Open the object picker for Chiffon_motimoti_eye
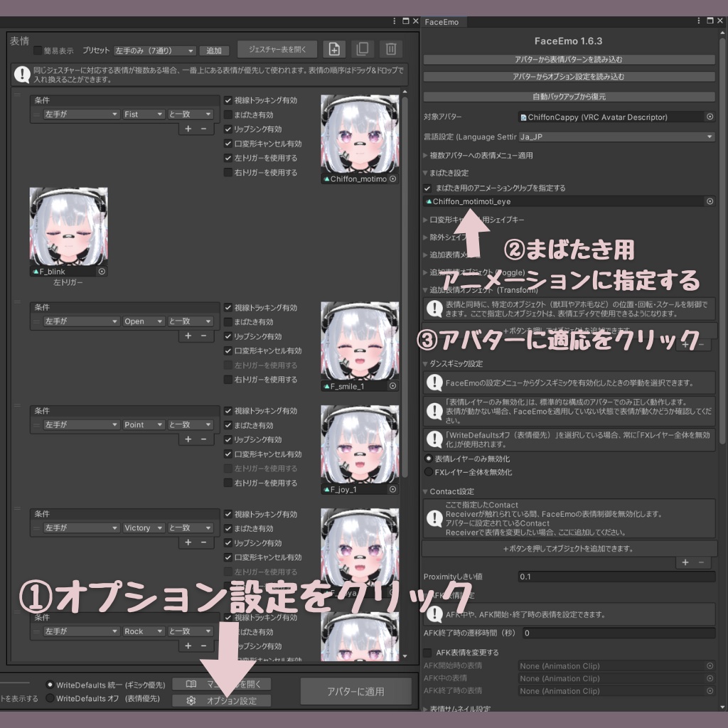728x728 pixels. (x=709, y=201)
